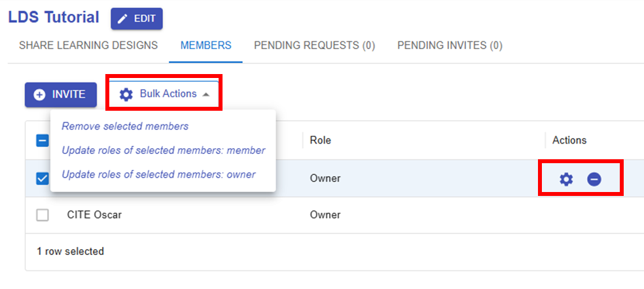Click the pencil EDIT button
Viewport: 644px width, 289px height.
[x=136, y=19]
